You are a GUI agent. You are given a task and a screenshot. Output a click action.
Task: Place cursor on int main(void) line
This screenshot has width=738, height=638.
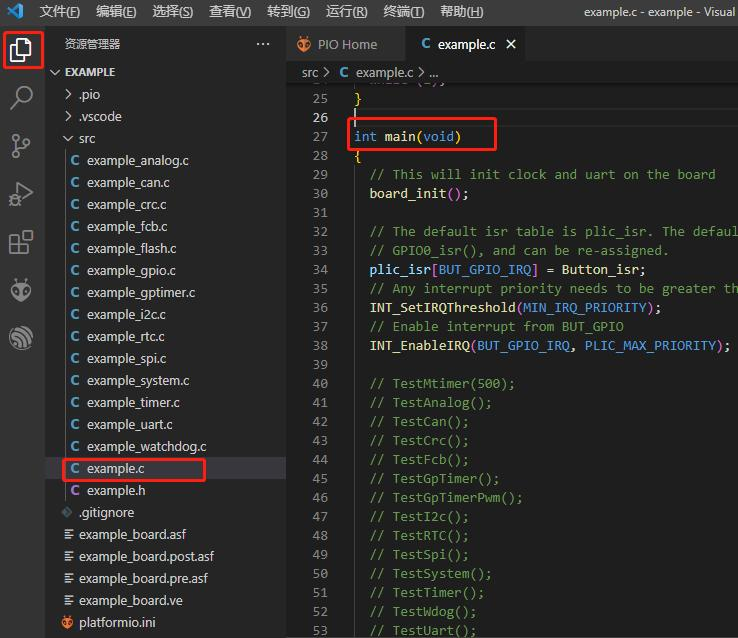click(x=407, y=136)
